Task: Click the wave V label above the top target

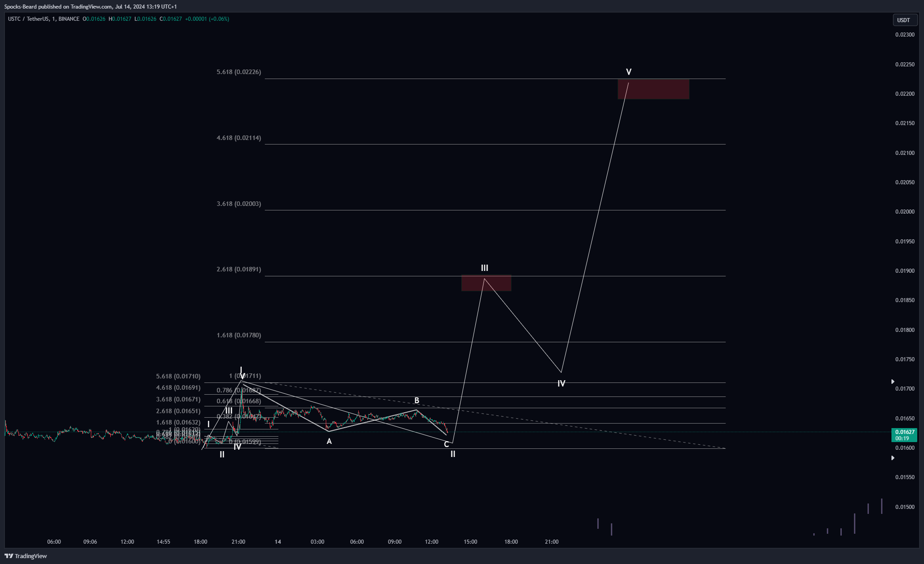Action: click(629, 72)
